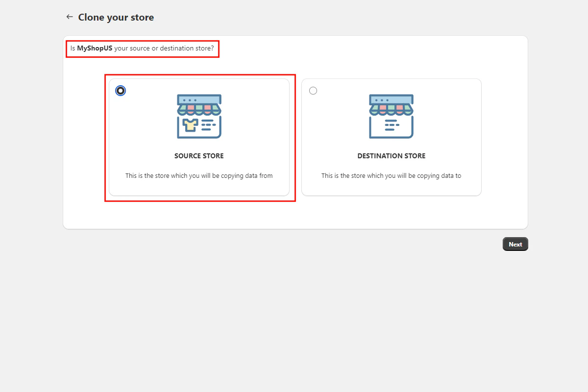Click the Next button

pos(515,244)
